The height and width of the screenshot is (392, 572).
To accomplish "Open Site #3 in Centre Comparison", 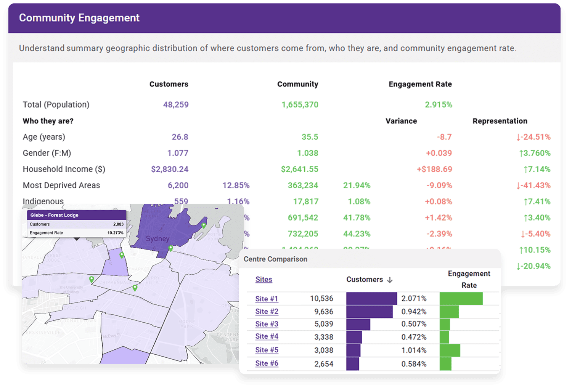I will tap(267, 324).
